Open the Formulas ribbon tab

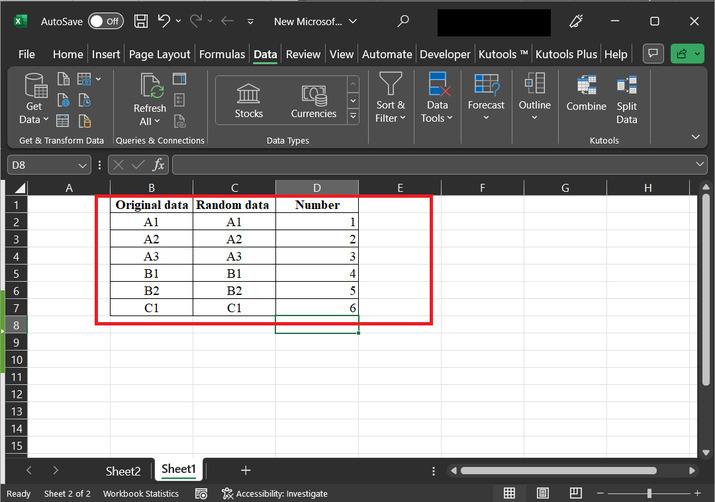(x=222, y=54)
